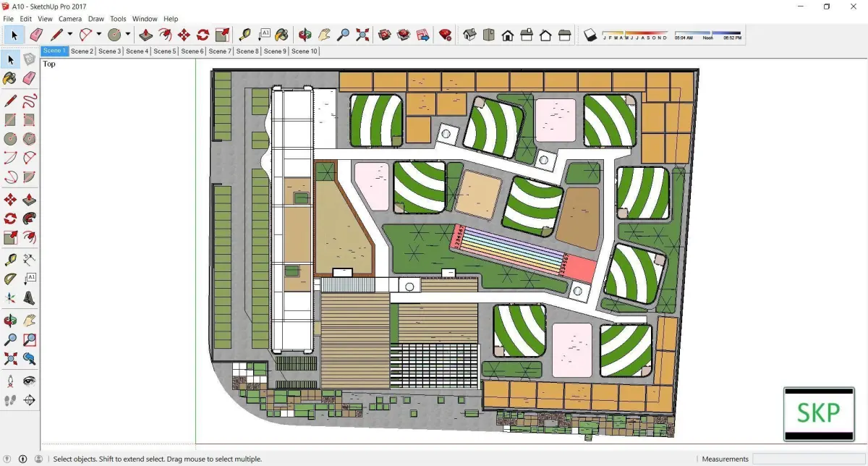Viewport: 868px width, 466px height.
Task: Open the File menu
Action: point(9,19)
